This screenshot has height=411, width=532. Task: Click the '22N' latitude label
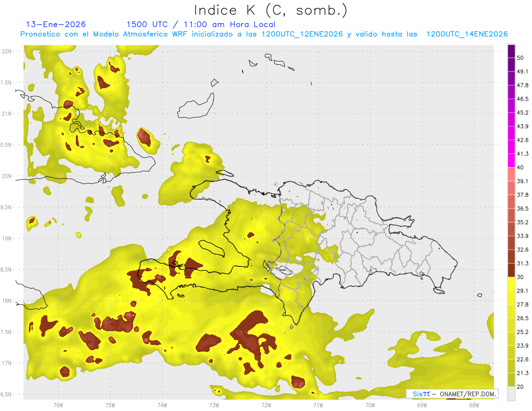click(x=7, y=51)
